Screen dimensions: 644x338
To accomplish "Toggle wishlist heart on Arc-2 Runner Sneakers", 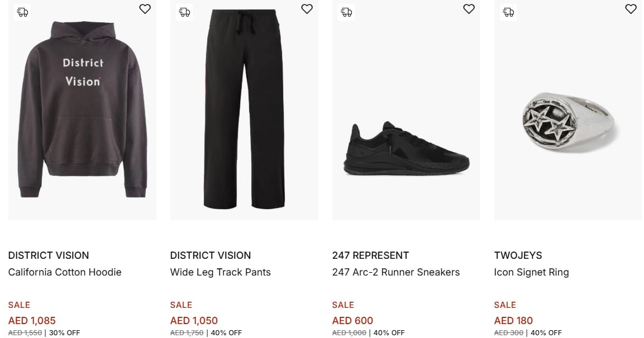I will (469, 9).
